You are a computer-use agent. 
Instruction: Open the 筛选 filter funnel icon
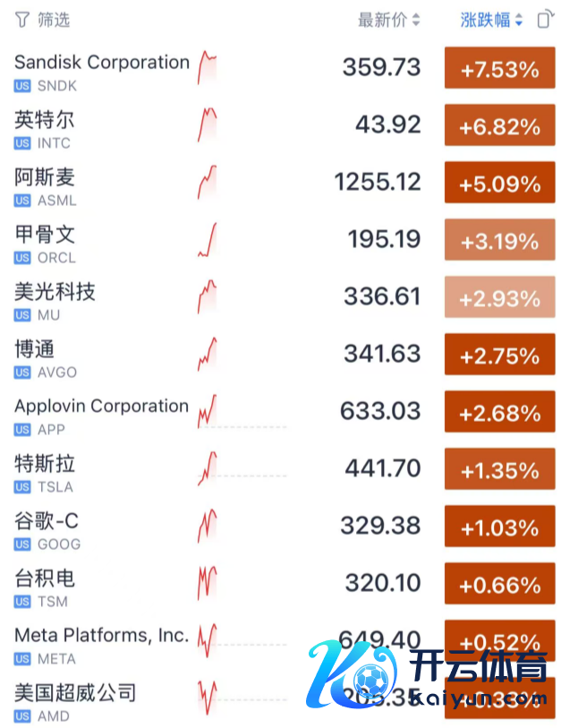21,20
